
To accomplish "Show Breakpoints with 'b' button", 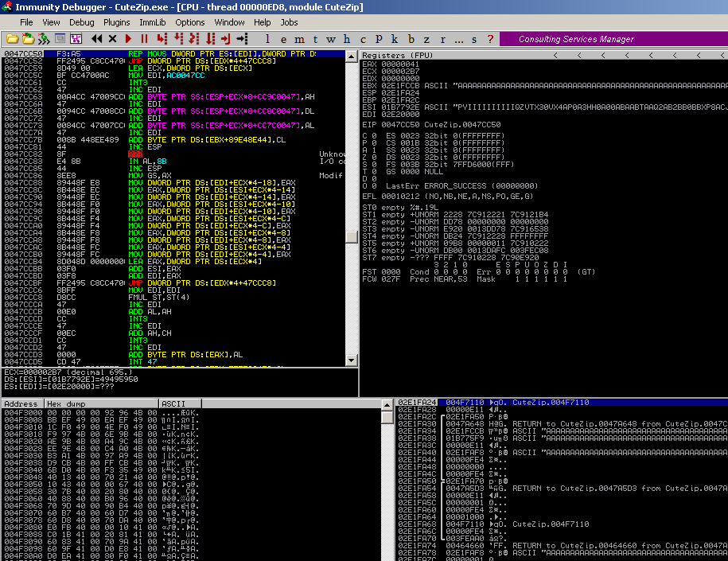I will [x=411, y=40].
